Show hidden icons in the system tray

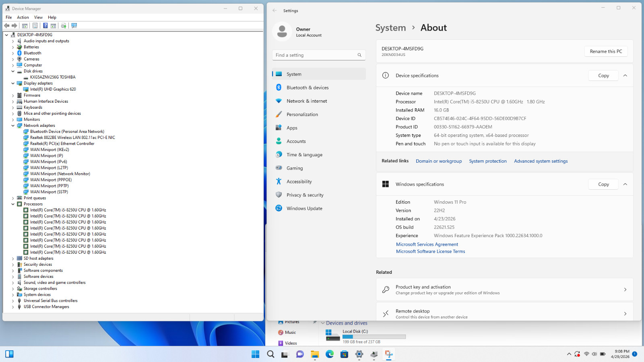569,354
